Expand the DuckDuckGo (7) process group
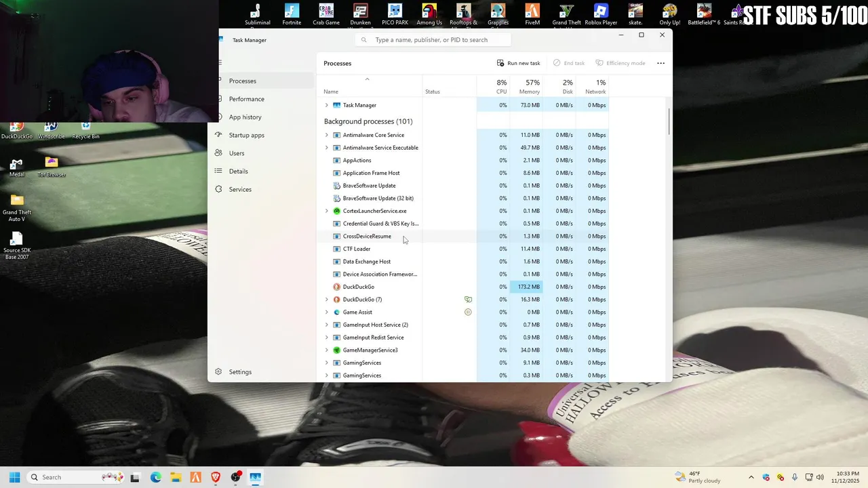Screen dimensions: 868x488 [326, 300]
